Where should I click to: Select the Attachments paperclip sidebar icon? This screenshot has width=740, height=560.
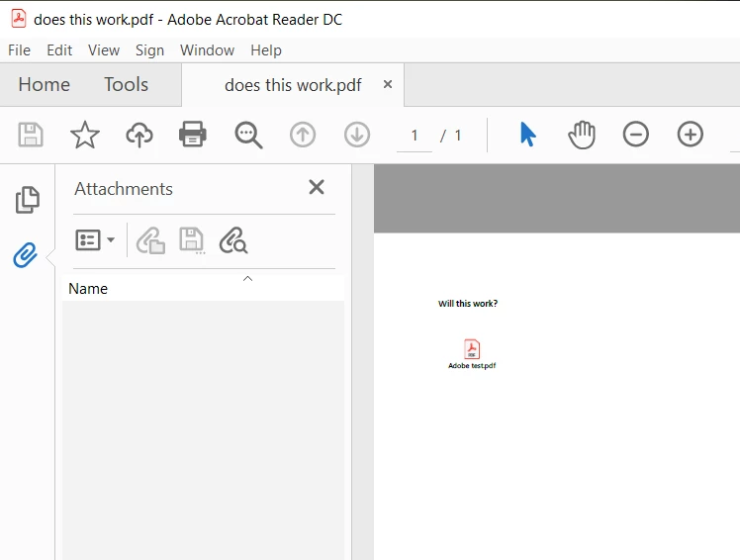tap(25, 255)
